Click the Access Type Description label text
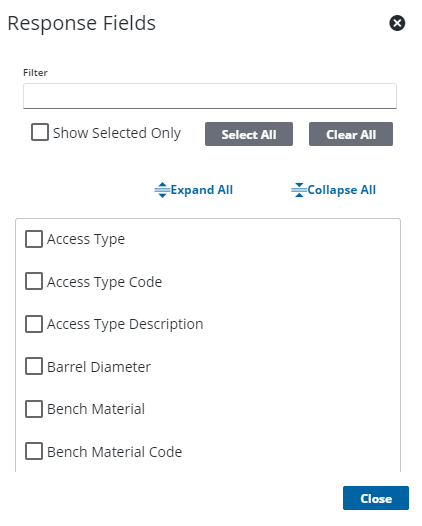Viewport: 422px width, 526px height. tap(125, 324)
